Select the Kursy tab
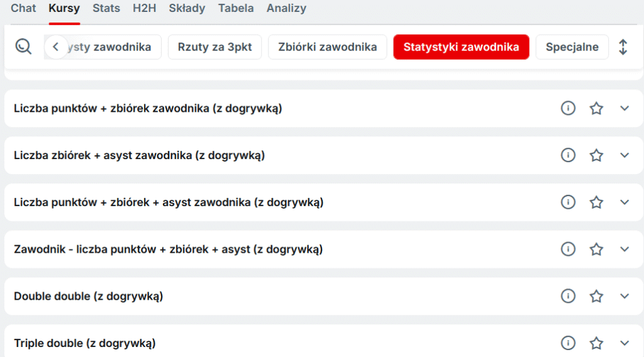 click(64, 8)
